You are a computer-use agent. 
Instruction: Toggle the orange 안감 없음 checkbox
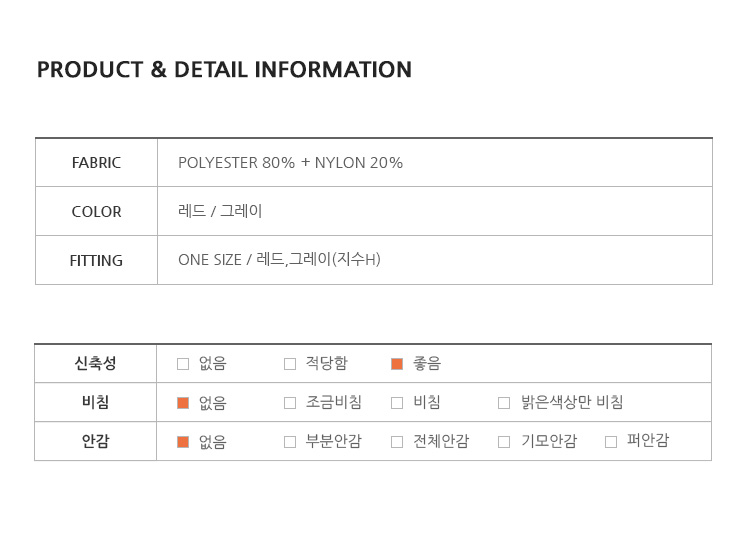[183, 442]
